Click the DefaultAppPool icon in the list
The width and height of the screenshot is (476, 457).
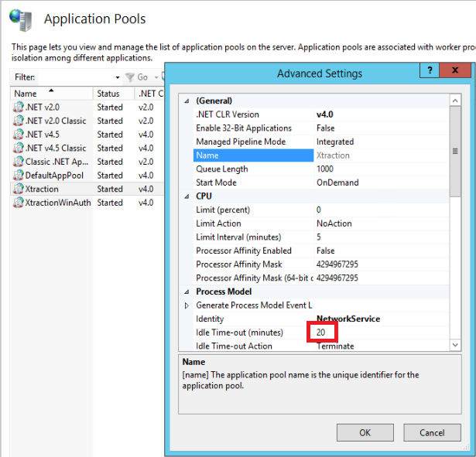[x=19, y=176]
